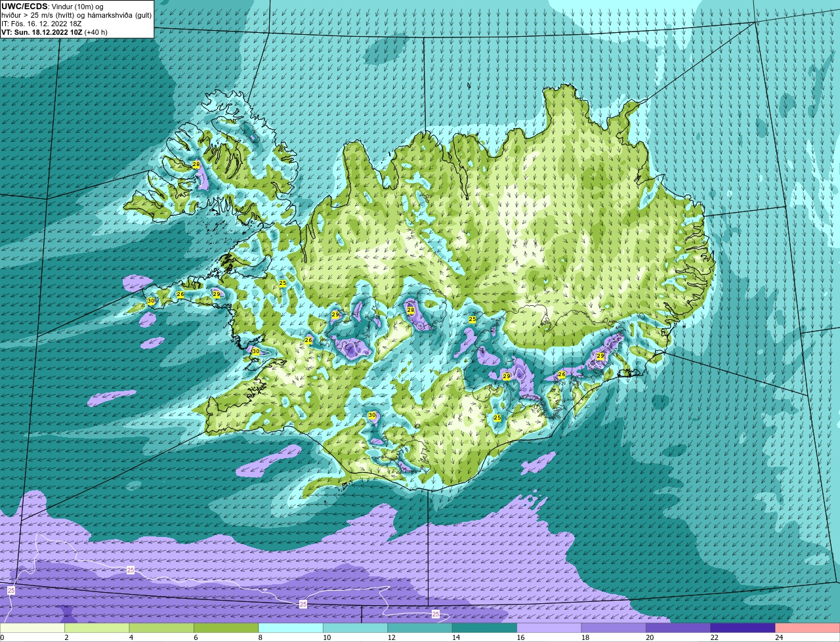840x642 pixels.
Task: Click the 12–14 m/s teal scale segment
Action: pyautogui.click(x=420, y=628)
